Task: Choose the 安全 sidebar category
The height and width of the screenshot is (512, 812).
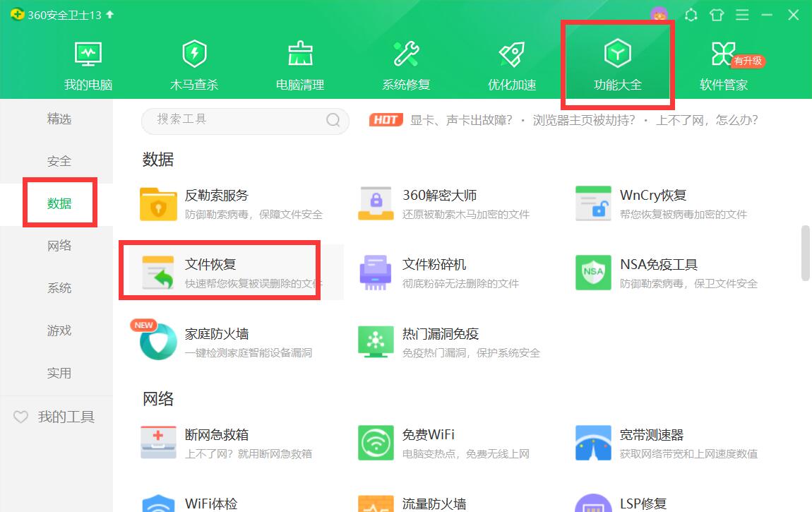Action: (59, 162)
